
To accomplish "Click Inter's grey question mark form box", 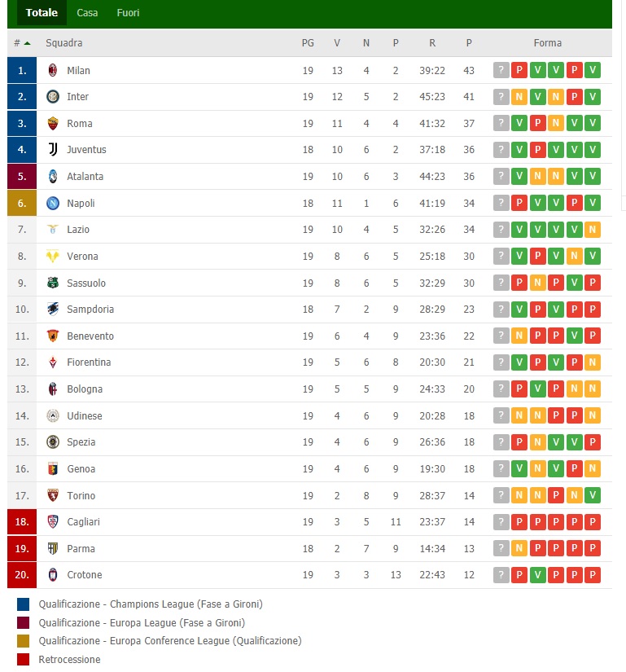I will click(501, 97).
